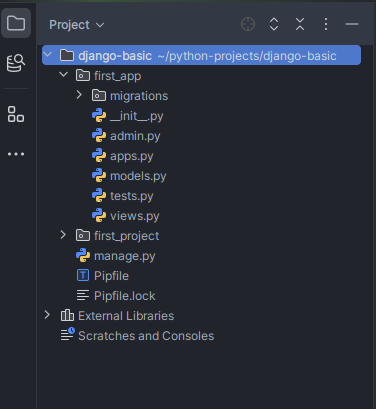Open the Project tool window folder icon
Image resolution: width=377 pixels, height=410 pixels.
pyautogui.click(x=16, y=23)
